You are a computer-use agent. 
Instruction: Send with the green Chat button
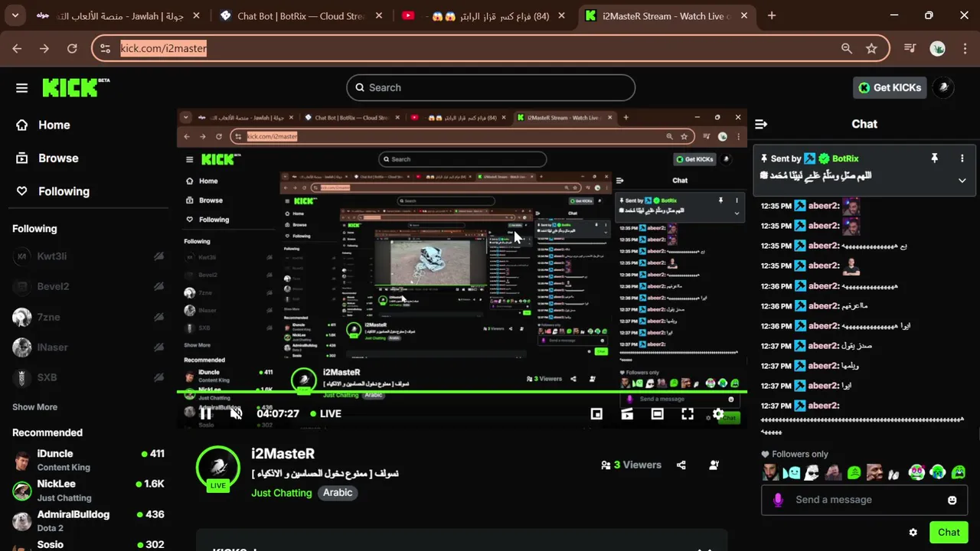click(949, 533)
